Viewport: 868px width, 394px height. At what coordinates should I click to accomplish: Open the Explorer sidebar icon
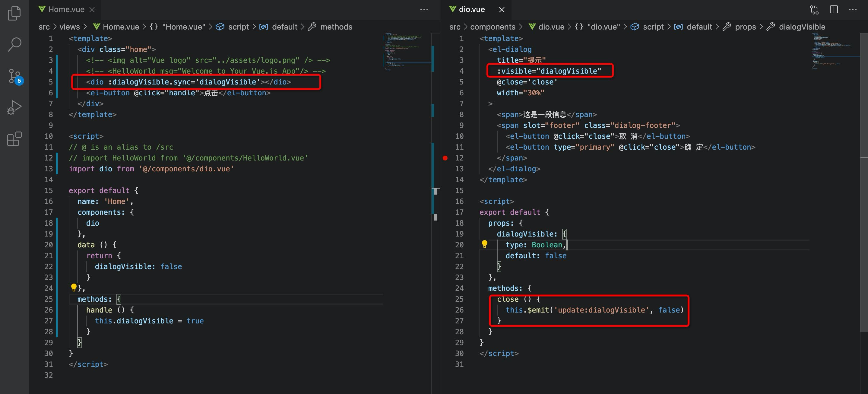[14, 13]
